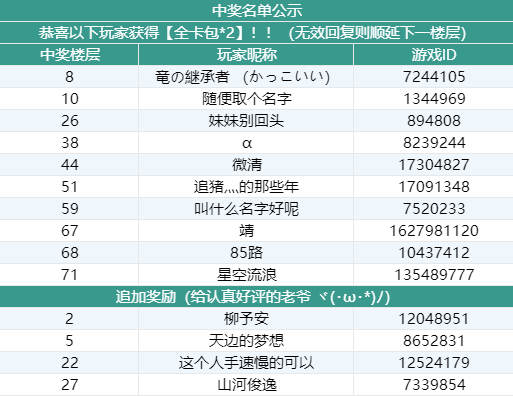Select nickname '追猪灬的那些年'
Viewport: 513px width, 396px height.
point(246,187)
